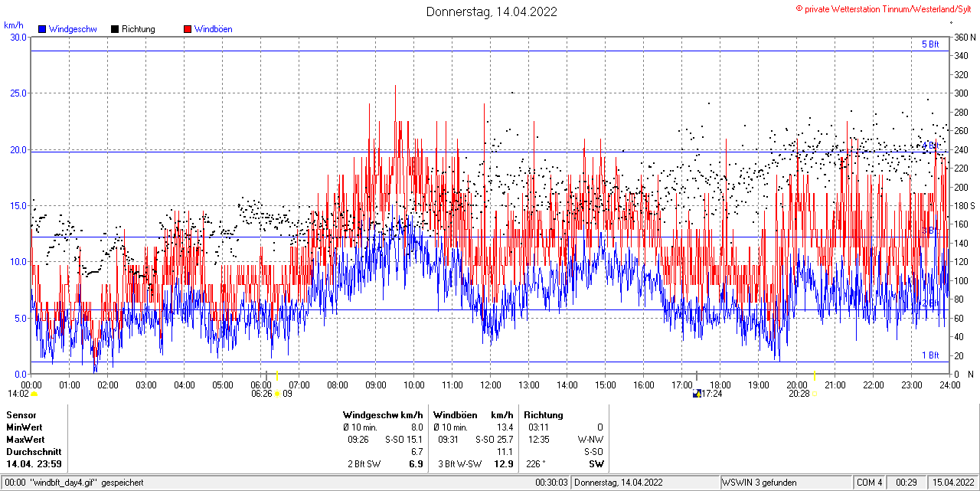Click the 18:00 time axis label
The image size is (980, 491).
pos(720,385)
